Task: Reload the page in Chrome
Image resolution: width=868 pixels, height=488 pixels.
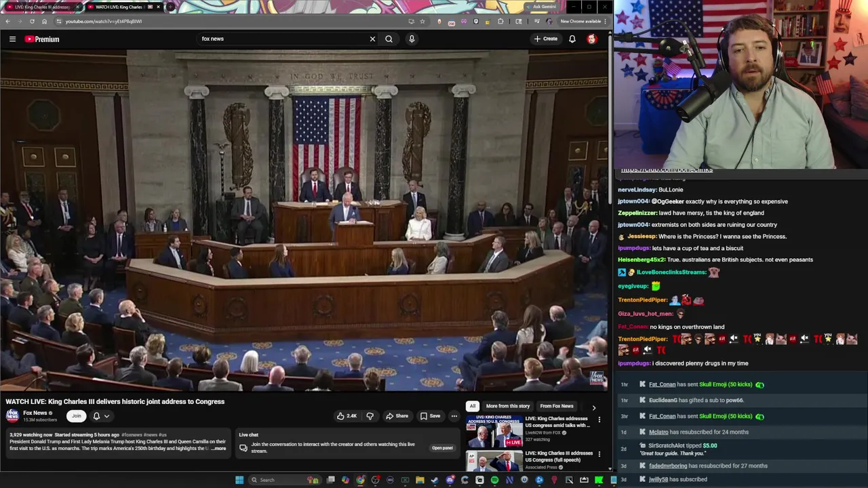Action: [32, 21]
